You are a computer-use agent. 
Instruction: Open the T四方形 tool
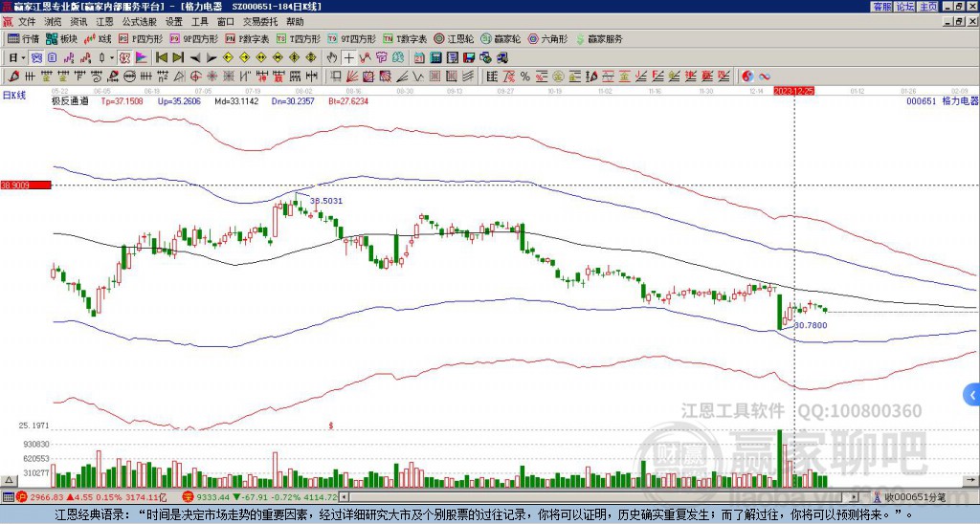point(299,38)
